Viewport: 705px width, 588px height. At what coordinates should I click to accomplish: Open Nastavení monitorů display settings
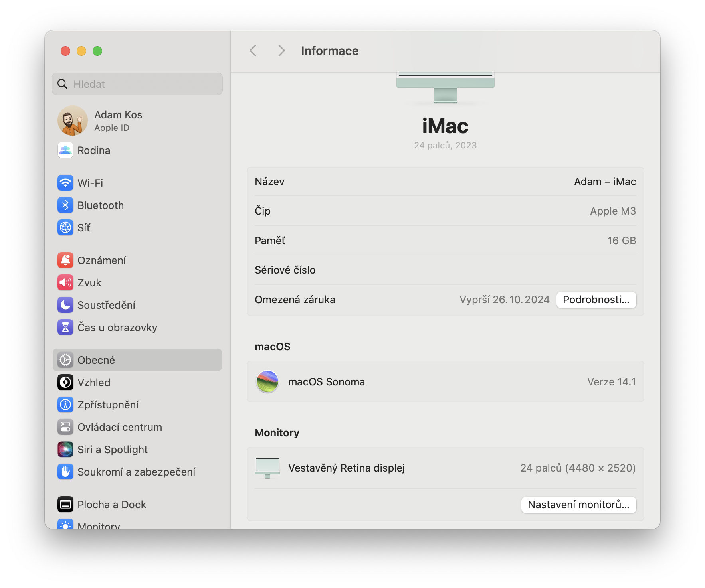(578, 505)
